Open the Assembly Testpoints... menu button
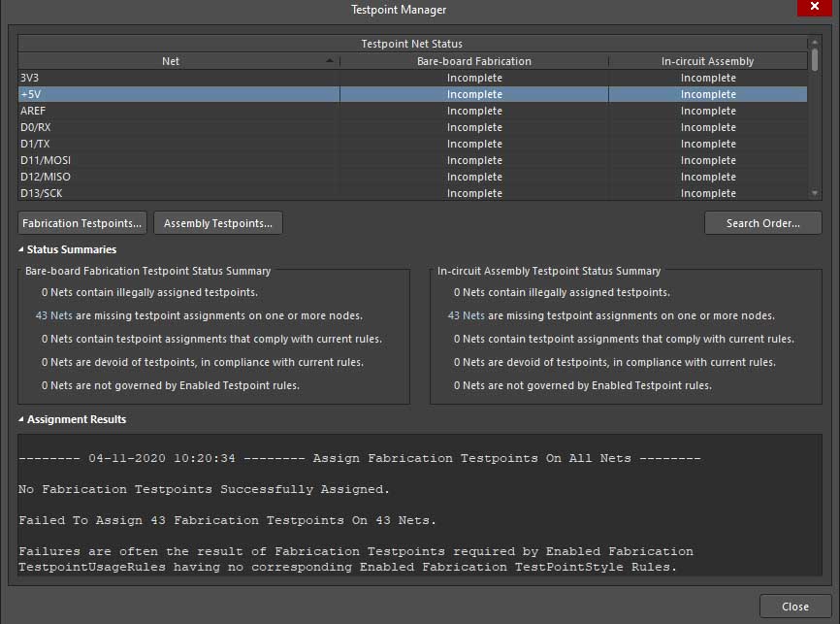Image resolution: width=840 pixels, height=624 pixels. [217, 223]
